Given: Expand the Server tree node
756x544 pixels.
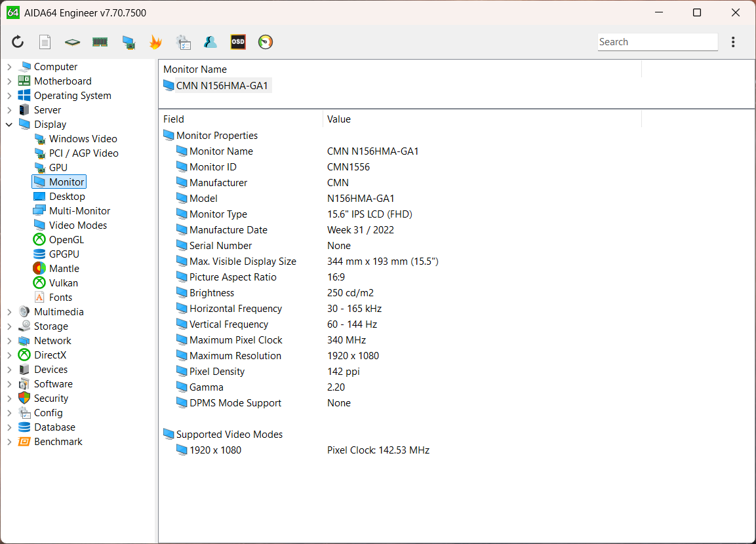Looking at the screenshot, I should pyautogui.click(x=9, y=110).
